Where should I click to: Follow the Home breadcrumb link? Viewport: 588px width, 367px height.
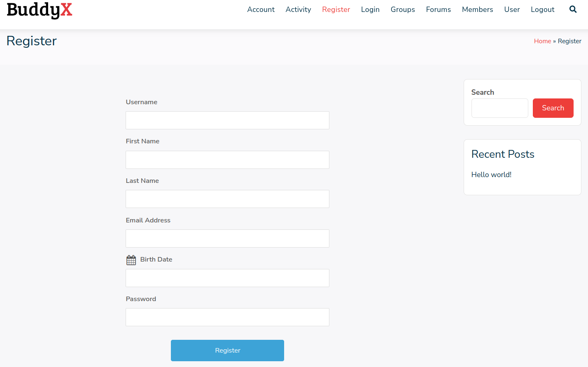point(542,41)
